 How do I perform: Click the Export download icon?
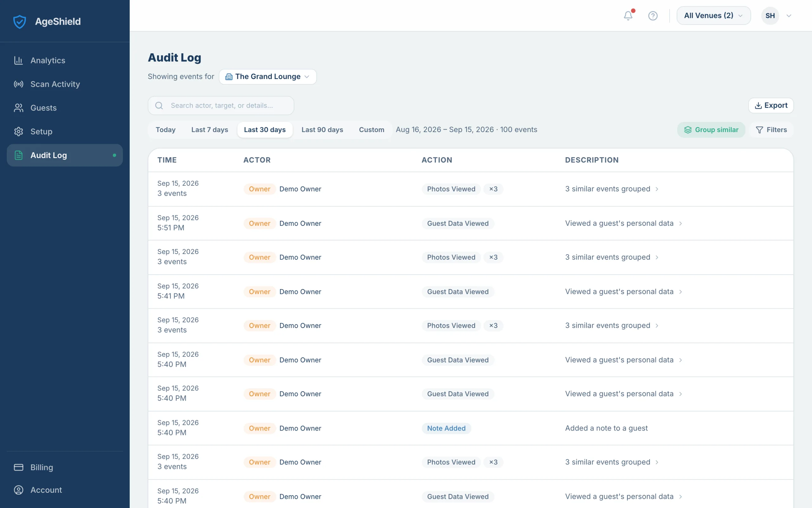758,105
